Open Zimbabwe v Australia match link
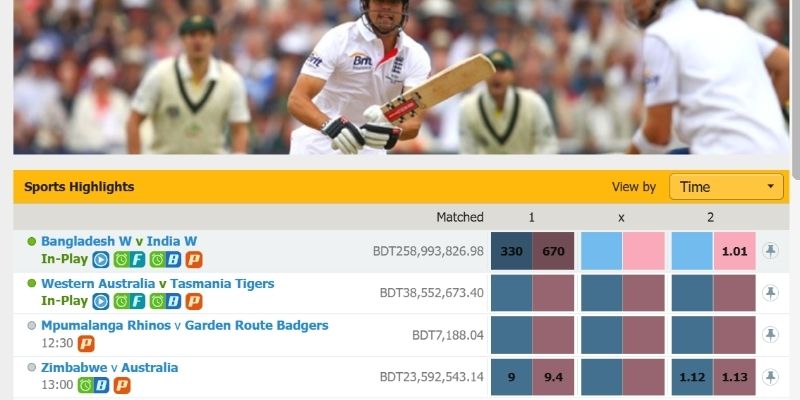Screen dimensions: 800x400 click(110, 367)
